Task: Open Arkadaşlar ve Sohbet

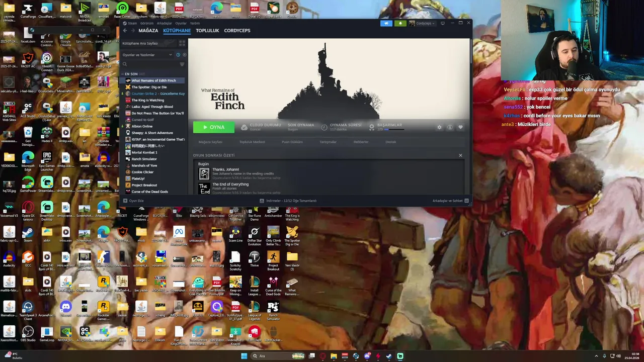Action: point(450,201)
